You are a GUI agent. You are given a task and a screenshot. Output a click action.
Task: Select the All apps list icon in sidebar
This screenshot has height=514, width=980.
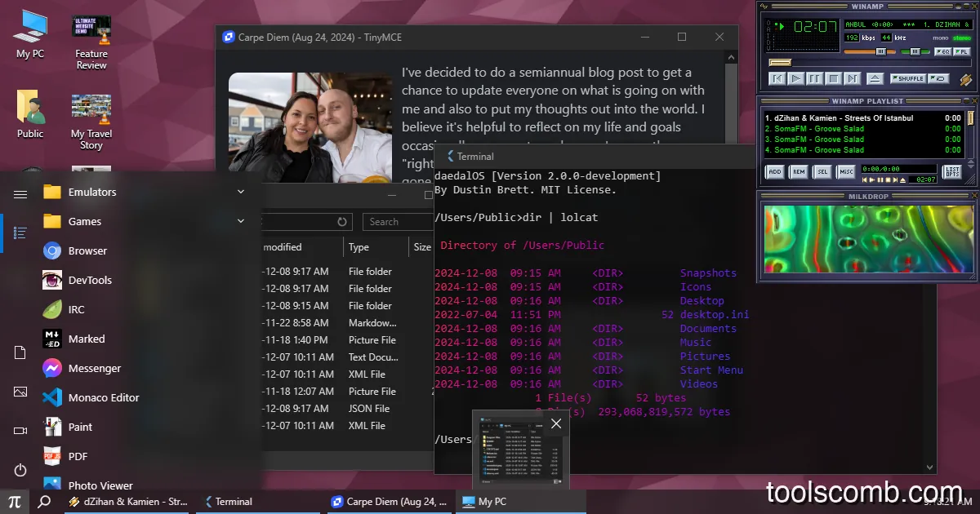pyautogui.click(x=20, y=233)
